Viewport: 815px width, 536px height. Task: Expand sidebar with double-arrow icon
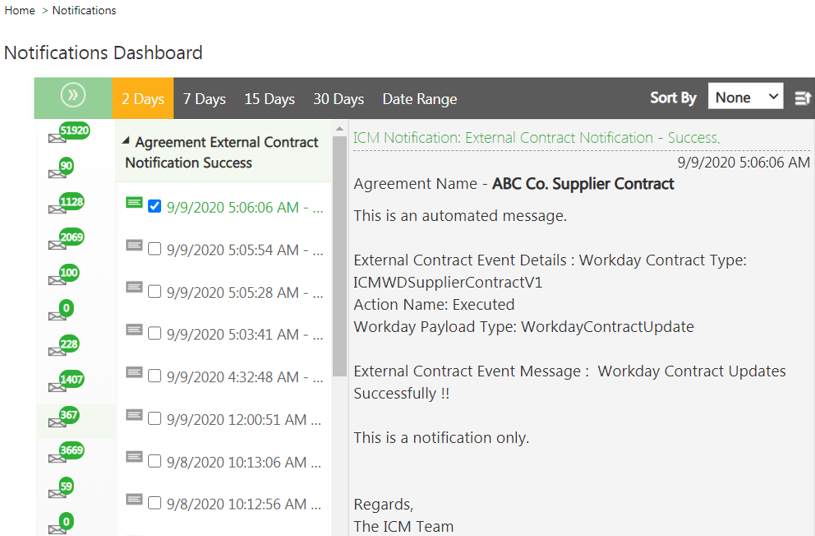click(72, 96)
